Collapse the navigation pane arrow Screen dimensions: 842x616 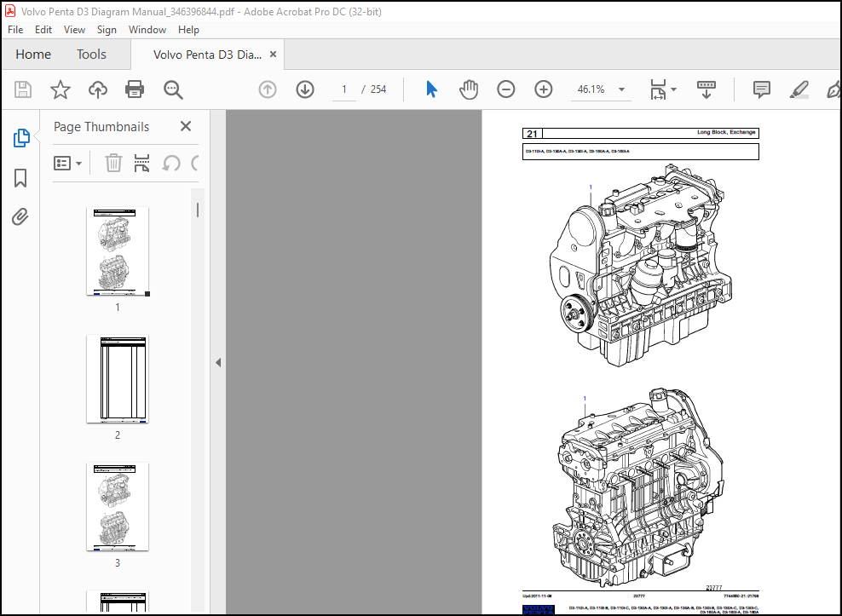tap(218, 362)
